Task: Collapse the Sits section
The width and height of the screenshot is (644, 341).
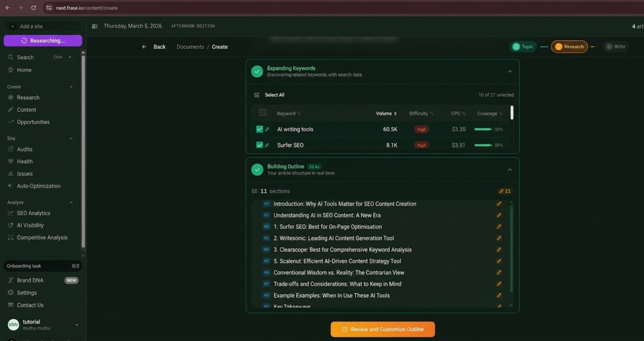Action: point(71,139)
